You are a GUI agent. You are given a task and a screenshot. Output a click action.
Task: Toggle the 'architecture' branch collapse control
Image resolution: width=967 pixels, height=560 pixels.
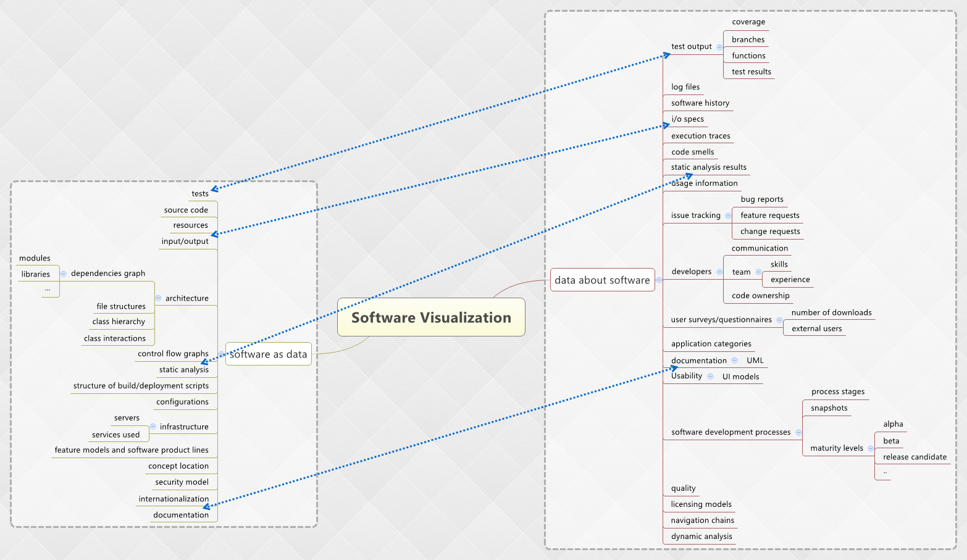point(158,298)
